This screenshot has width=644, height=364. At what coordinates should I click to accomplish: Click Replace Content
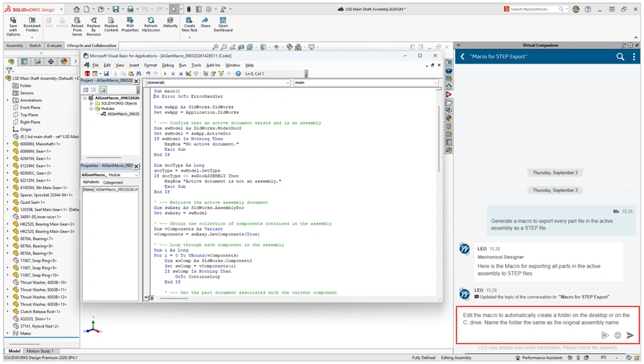(111, 25)
